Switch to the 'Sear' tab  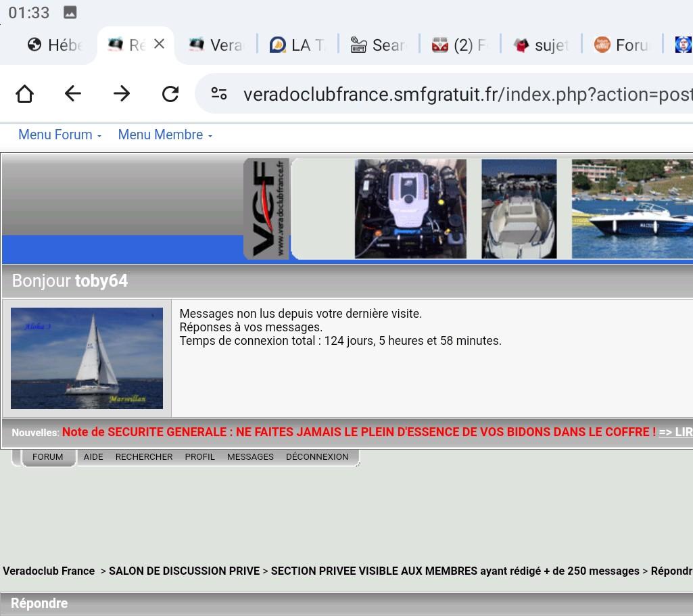pos(379,45)
